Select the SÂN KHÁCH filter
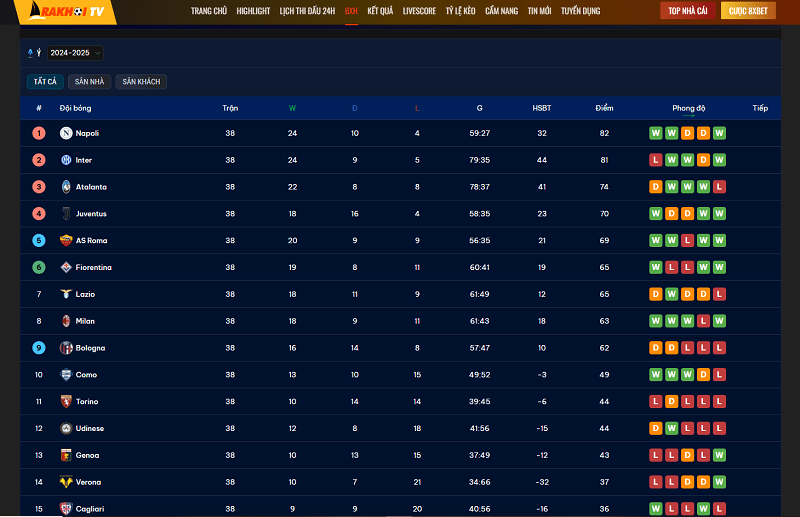 pyautogui.click(x=141, y=82)
